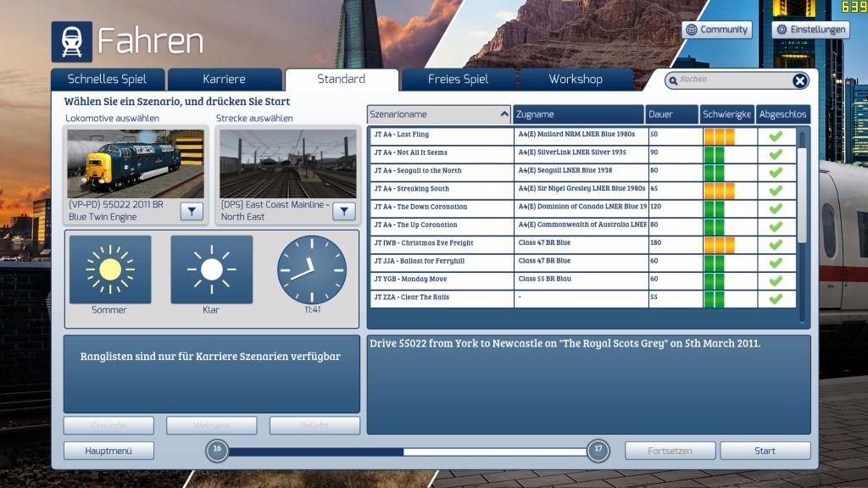Switch to Schnelles Spiel tab
868x488 pixels.
click(108, 79)
